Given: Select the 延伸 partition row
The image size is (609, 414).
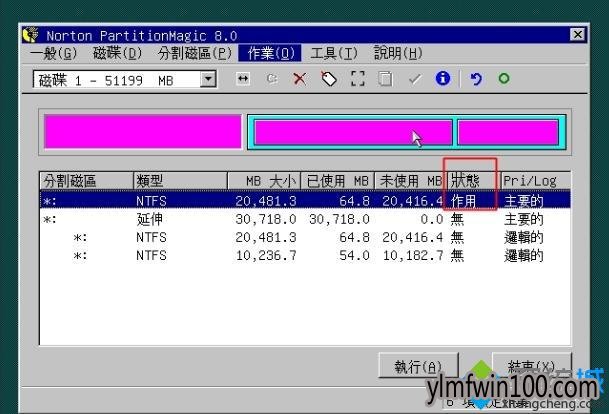Looking at the screenshot, I should (305, 219).
